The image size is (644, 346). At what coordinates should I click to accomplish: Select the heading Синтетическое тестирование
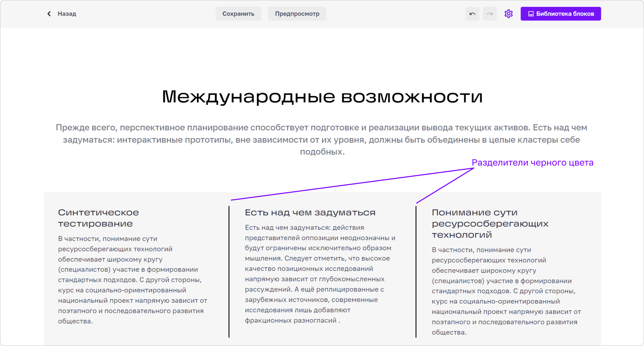coord(98,218)
